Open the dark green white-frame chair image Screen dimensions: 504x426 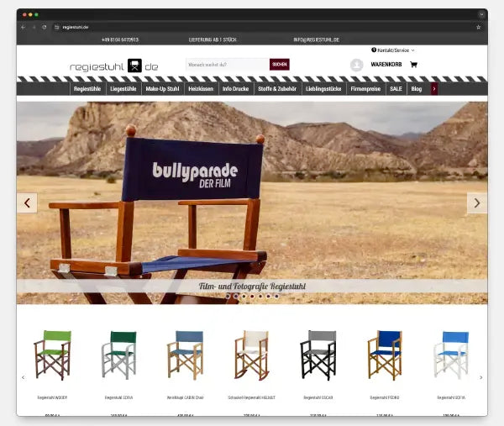(119, 355)
